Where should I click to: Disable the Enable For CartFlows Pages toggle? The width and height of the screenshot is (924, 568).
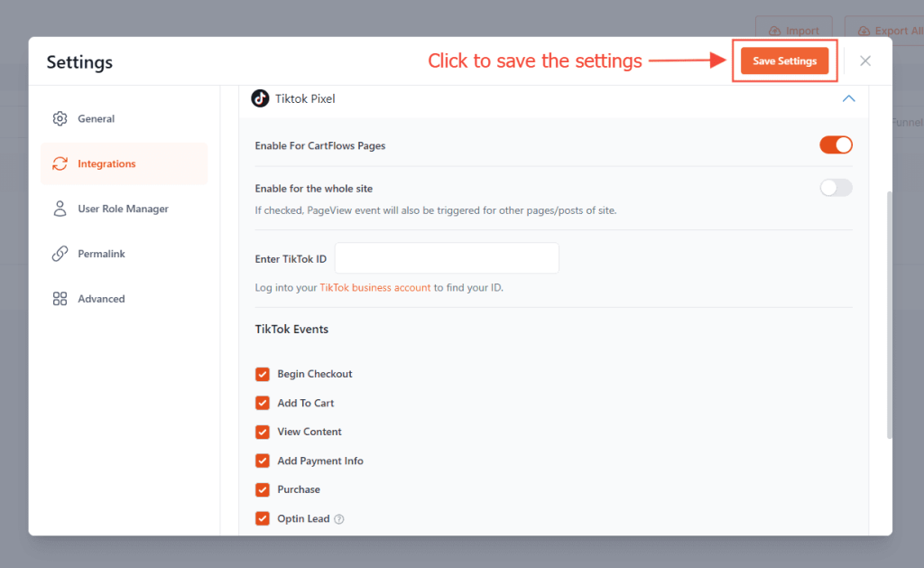click(836, 145)
